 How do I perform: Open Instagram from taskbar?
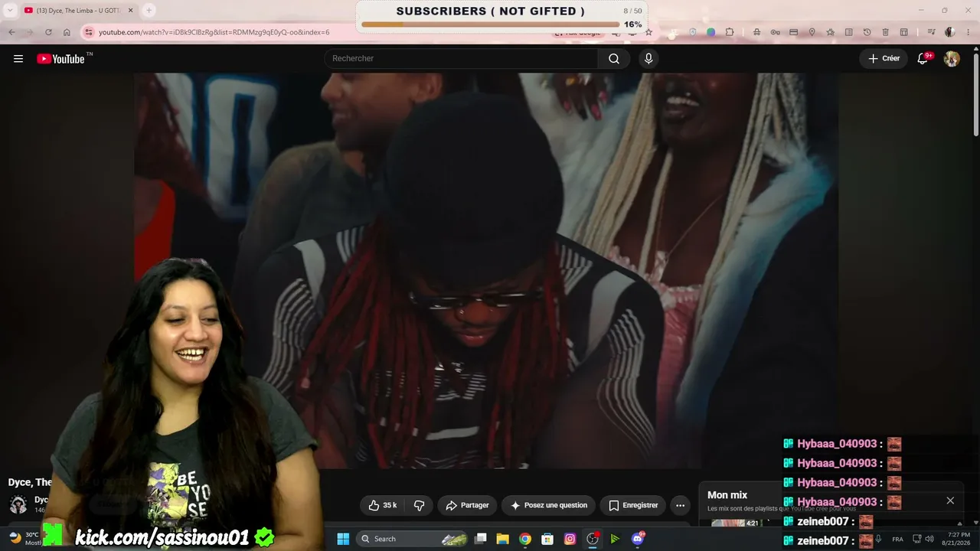570,539
